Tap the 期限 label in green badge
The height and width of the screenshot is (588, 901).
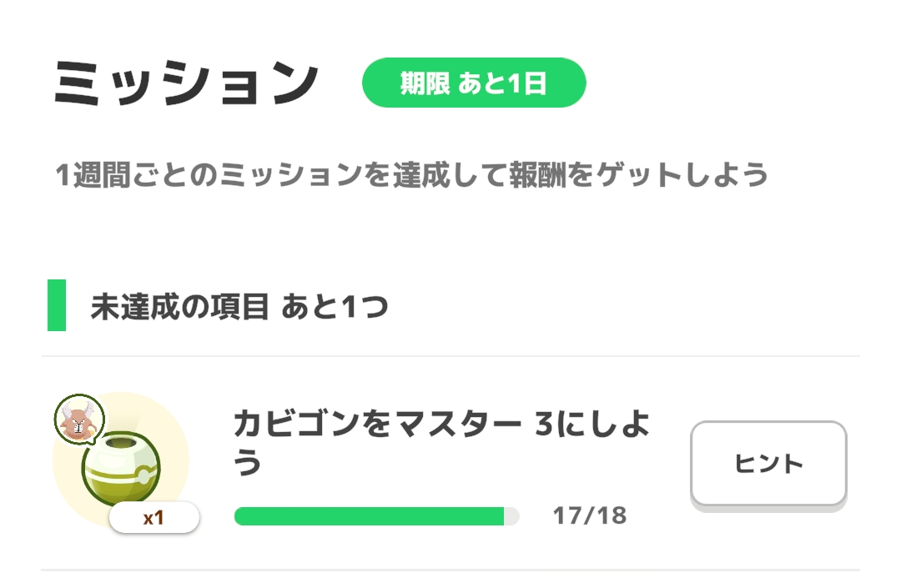coord(425,83)
